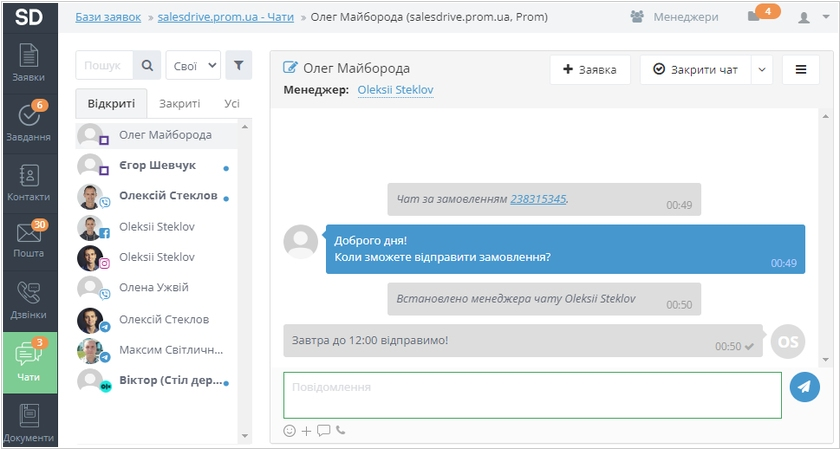The height and width of the screenshot is (449, 840).
Task: Switch to the Закриті chats tab
Action: pos(179,103)
